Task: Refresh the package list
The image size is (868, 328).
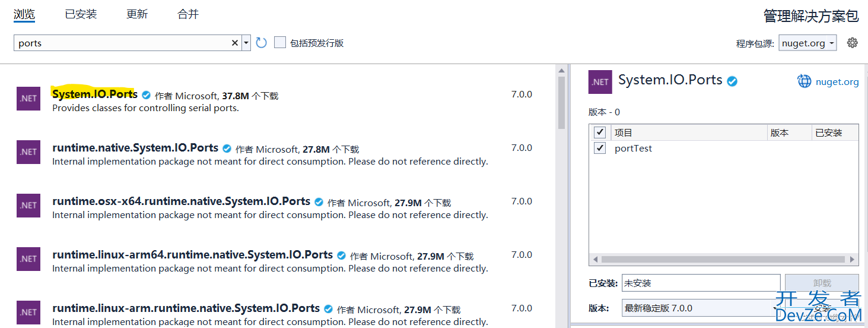Action: [x=262, y=43]
